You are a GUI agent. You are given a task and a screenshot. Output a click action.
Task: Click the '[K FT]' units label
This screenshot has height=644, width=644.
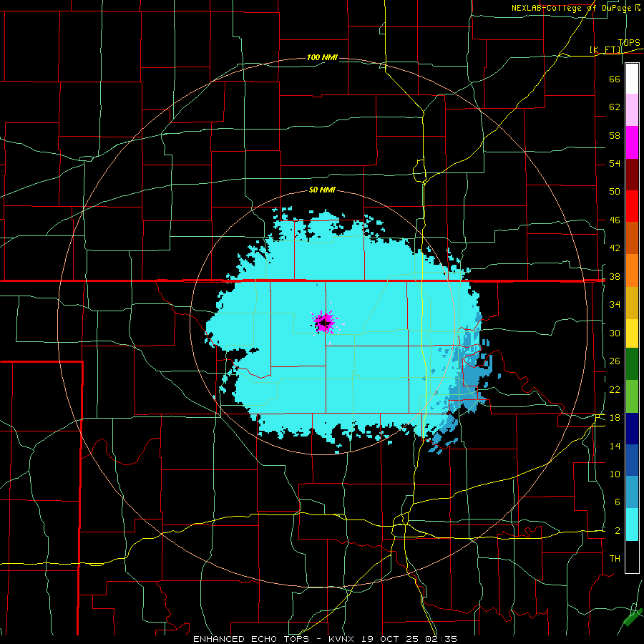(x=605, y=49)
